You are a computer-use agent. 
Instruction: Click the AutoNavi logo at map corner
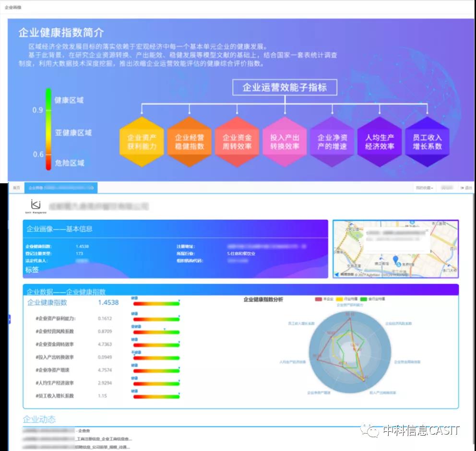coord(337,274)
